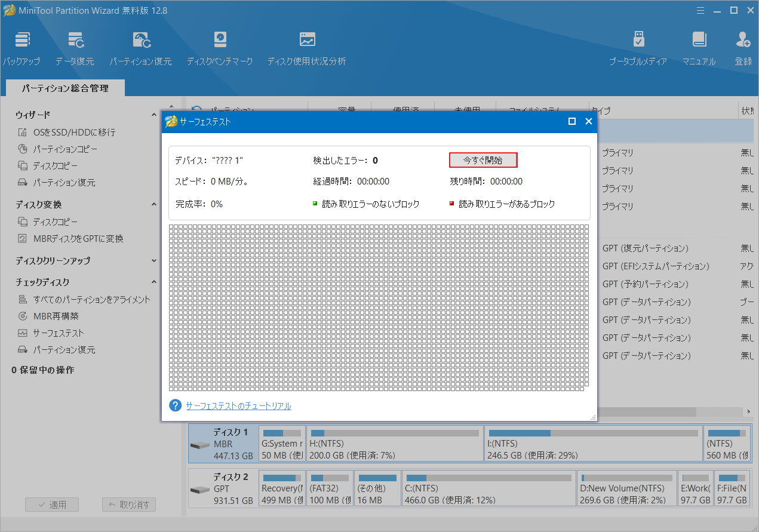Open the サーフェステストのチュートリアル link
This screenshot has height=532, width=759.
(238, 406)
